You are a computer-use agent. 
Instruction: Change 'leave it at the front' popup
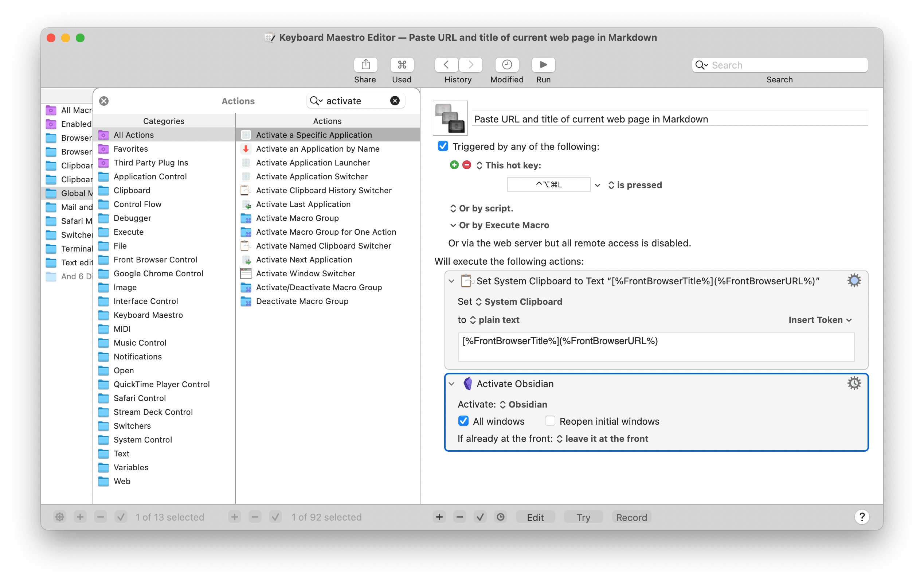click(602, 439)
